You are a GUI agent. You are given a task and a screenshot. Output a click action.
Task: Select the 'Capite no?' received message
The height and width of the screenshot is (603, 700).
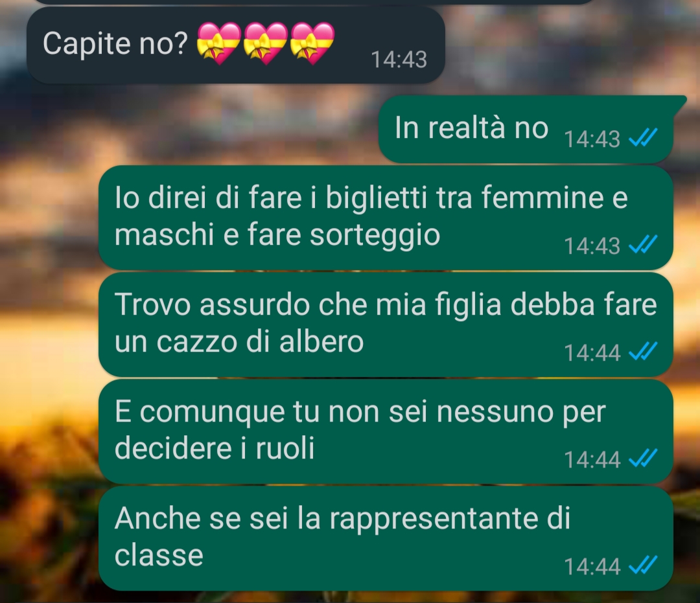(x=236, y=45)
